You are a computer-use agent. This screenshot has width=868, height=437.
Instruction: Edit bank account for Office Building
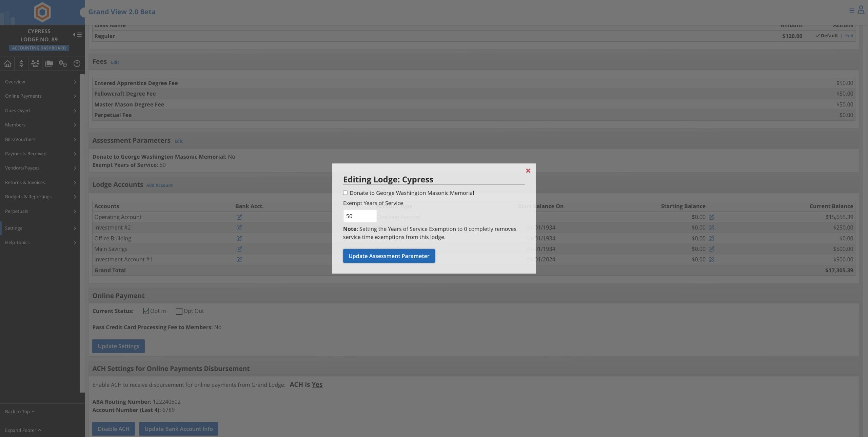(x=239, y=238)
